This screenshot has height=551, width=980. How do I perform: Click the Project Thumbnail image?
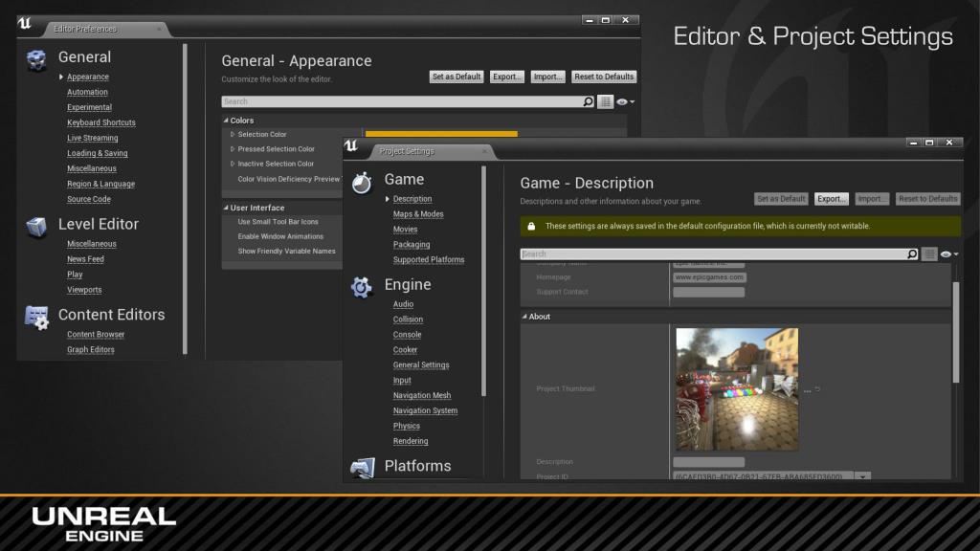click(736, 388)
